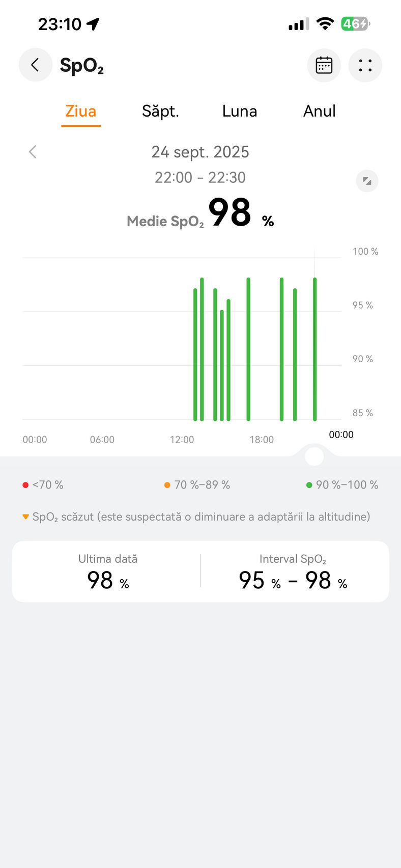Tap the location arrow in status bar
Screen dimensions: 401x868
[x=93, y=24]
